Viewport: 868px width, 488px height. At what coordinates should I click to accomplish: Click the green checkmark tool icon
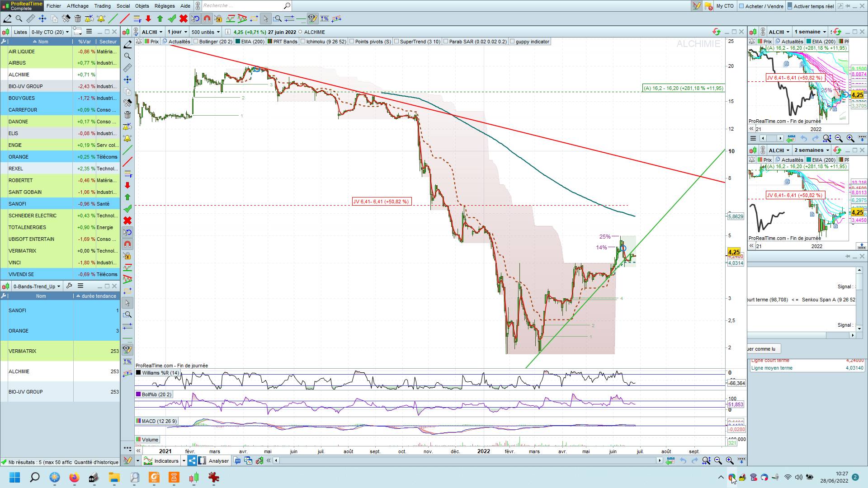click(172, 19)
